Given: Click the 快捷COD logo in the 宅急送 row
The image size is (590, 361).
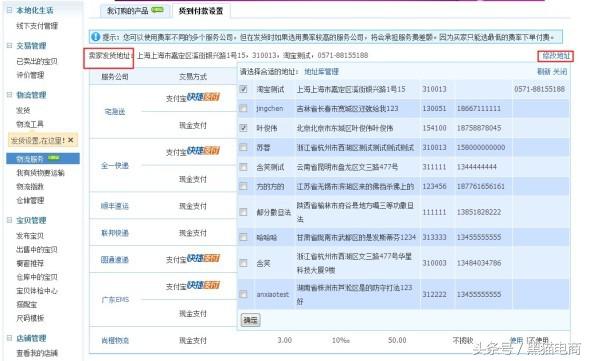Looking at the screenshot, I should tap(204, 97).
